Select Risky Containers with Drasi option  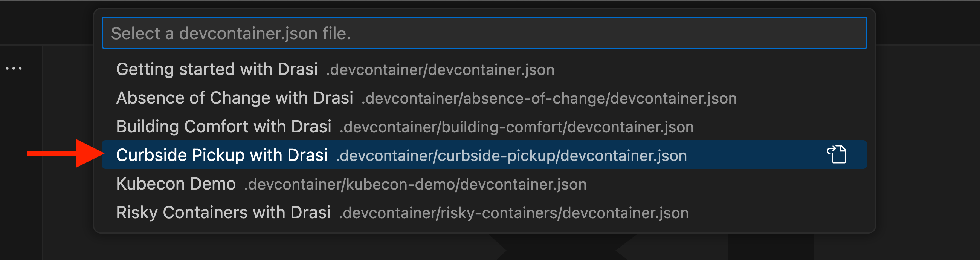click(224, 212)
